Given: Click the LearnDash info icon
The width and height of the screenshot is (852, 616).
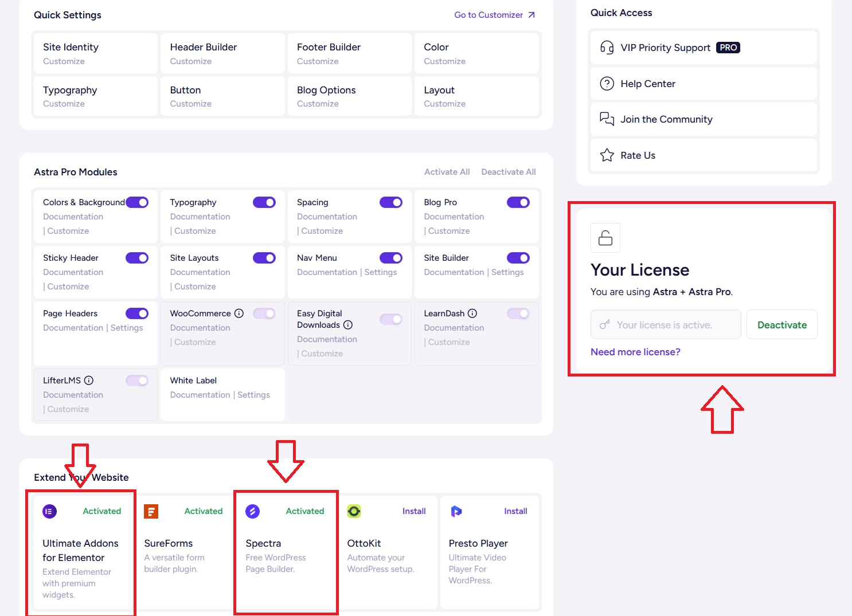Looking at the screenshot, I should pyautogui.click(x=472, y=313).
